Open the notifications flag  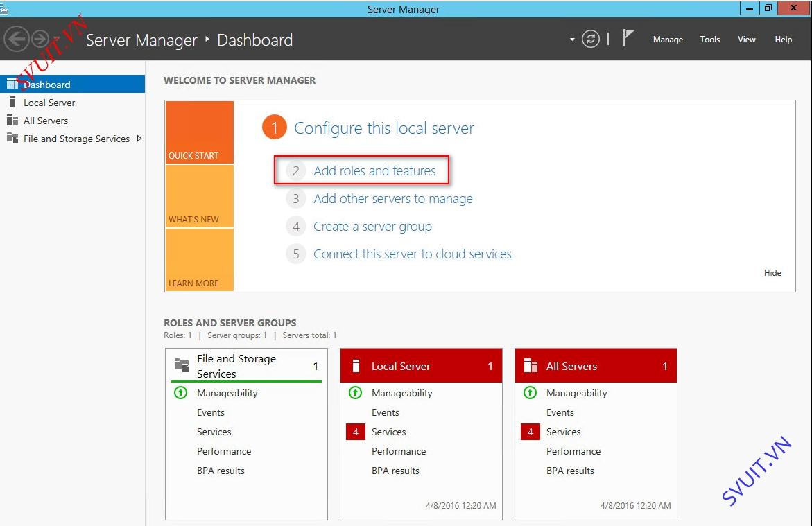pos(628,38)
